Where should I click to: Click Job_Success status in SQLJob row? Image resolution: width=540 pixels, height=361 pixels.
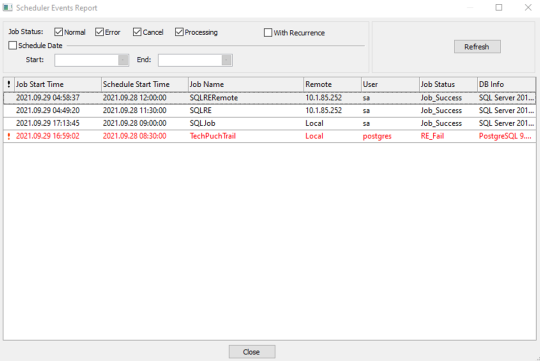[x=441, y=124]
